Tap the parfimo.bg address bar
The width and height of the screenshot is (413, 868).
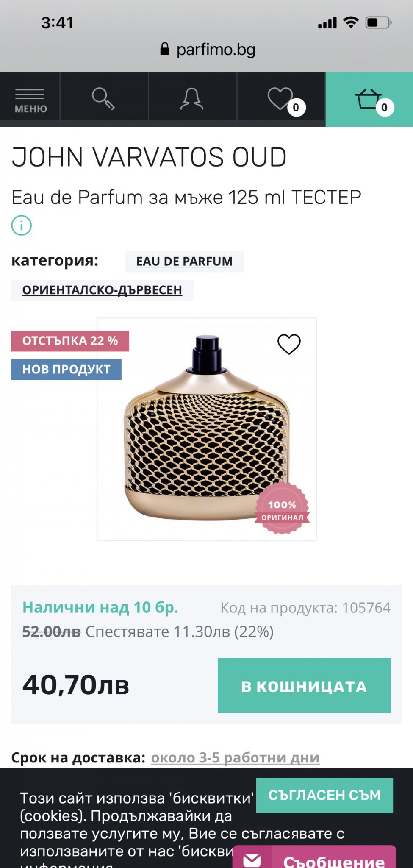coord(207,50)
